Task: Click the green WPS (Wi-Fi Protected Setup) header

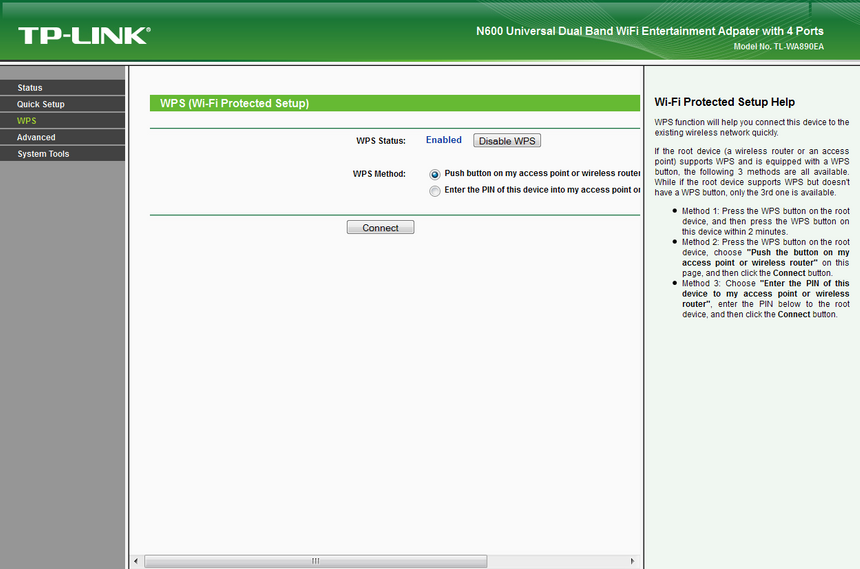Action: coord(235,103)
